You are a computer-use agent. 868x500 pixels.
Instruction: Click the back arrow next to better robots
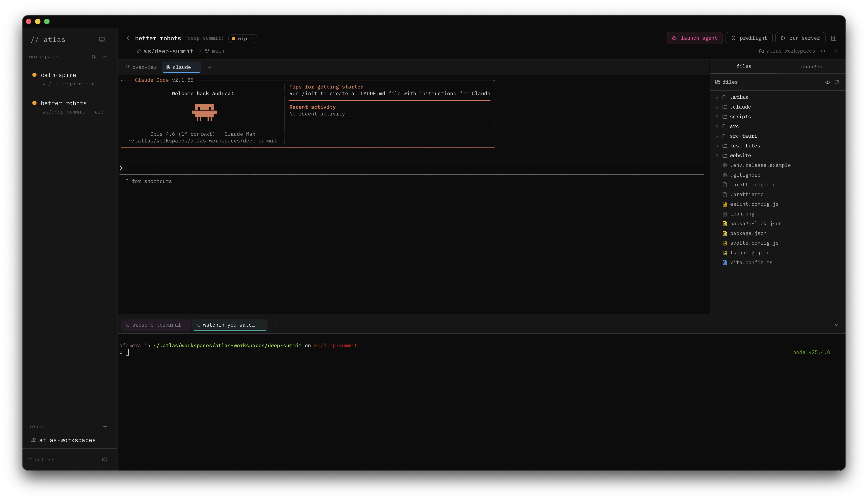[128, 38]
